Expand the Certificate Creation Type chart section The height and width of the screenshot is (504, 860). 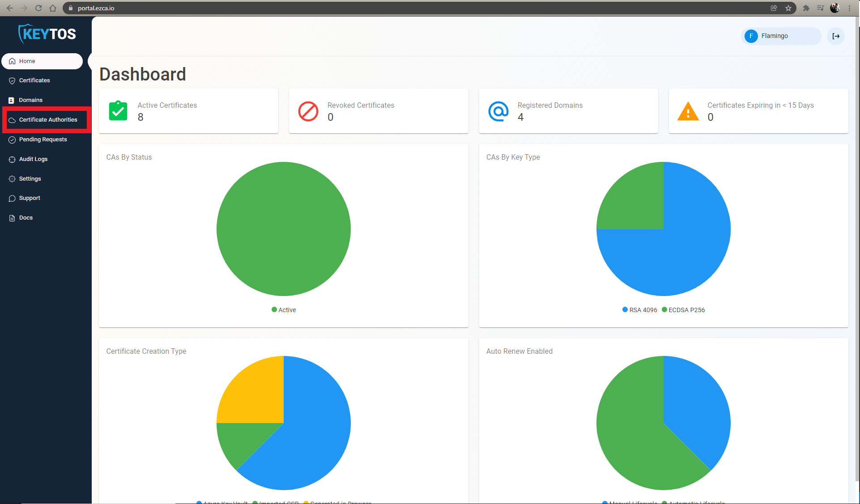(146, 351)
